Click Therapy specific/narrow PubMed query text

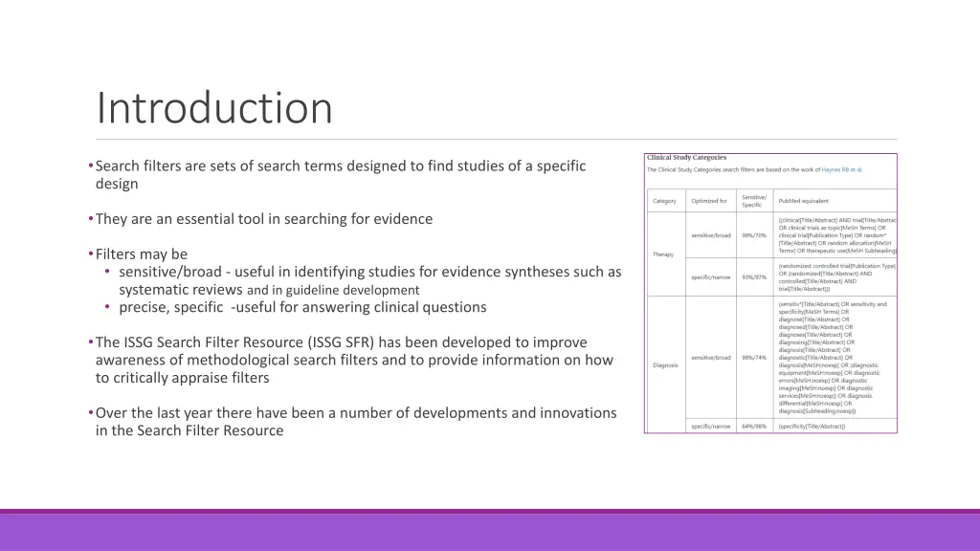836,277
